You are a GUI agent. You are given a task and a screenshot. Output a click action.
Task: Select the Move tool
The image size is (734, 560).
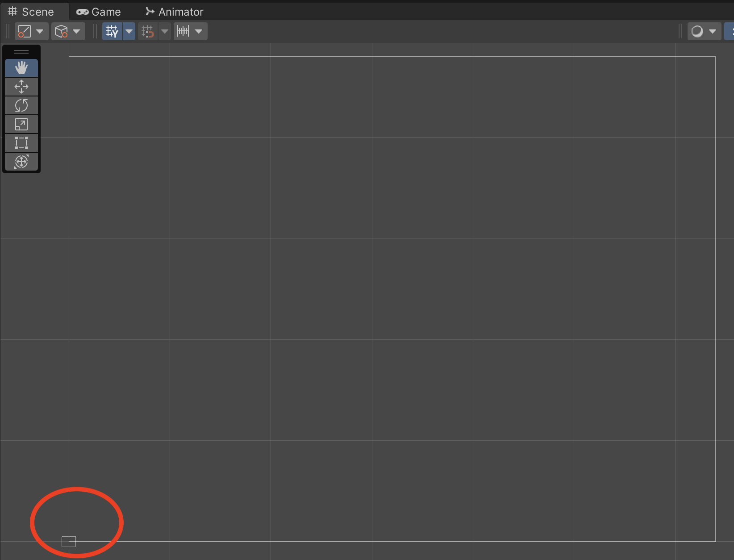pos(21,87)
